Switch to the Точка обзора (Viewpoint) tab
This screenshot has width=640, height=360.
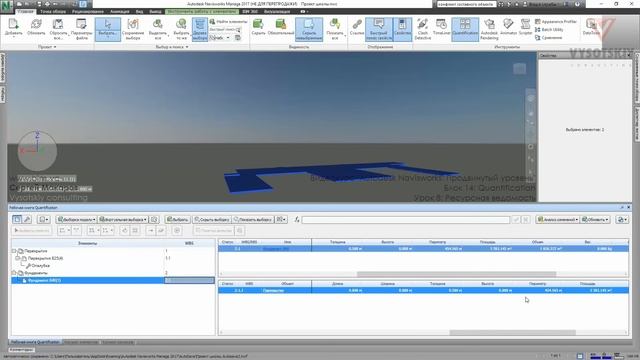click(x=53, y=11)
